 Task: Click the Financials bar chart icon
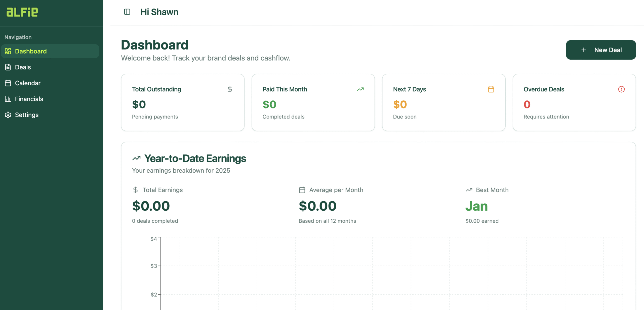(8, 99)
